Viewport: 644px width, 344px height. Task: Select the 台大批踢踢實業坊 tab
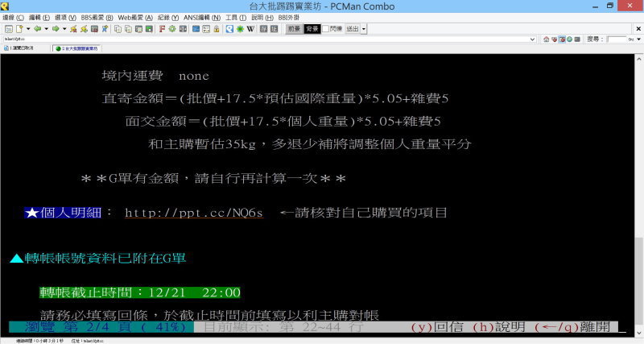tap(76, 48)
